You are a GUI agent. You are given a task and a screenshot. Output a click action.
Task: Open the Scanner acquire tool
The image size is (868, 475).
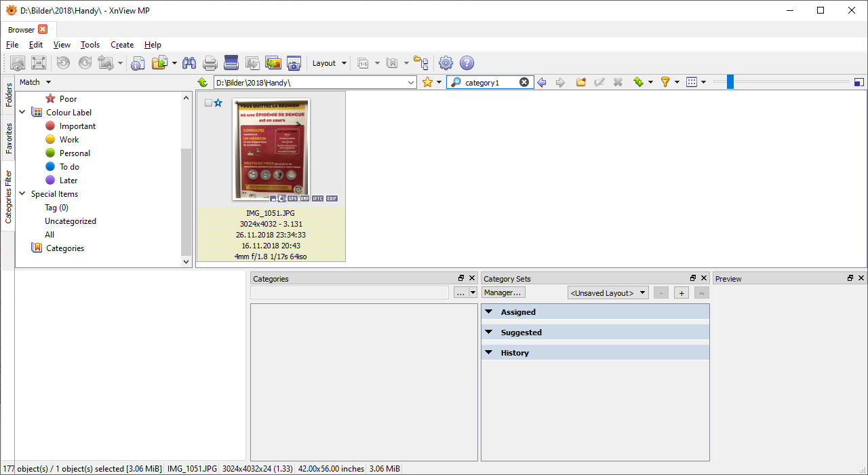(x=231, y=63)
